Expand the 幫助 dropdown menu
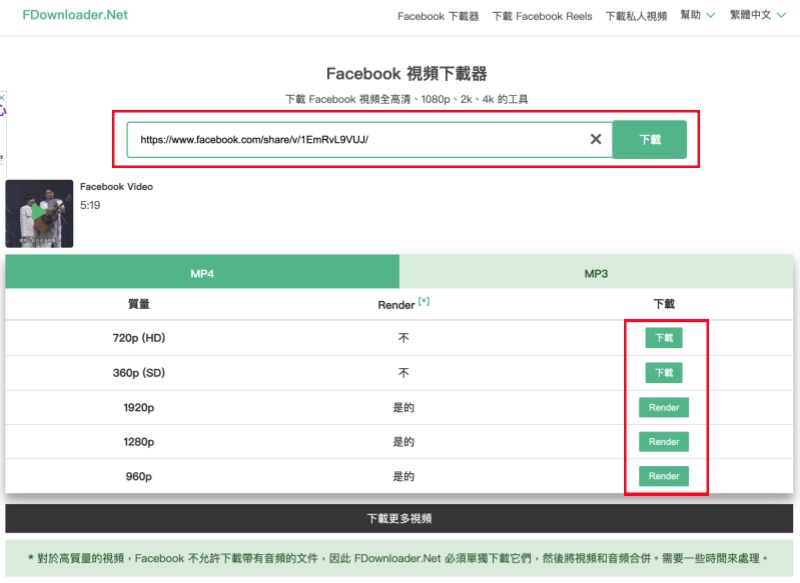This screenshot has height=583, width=800. point(697,15)
